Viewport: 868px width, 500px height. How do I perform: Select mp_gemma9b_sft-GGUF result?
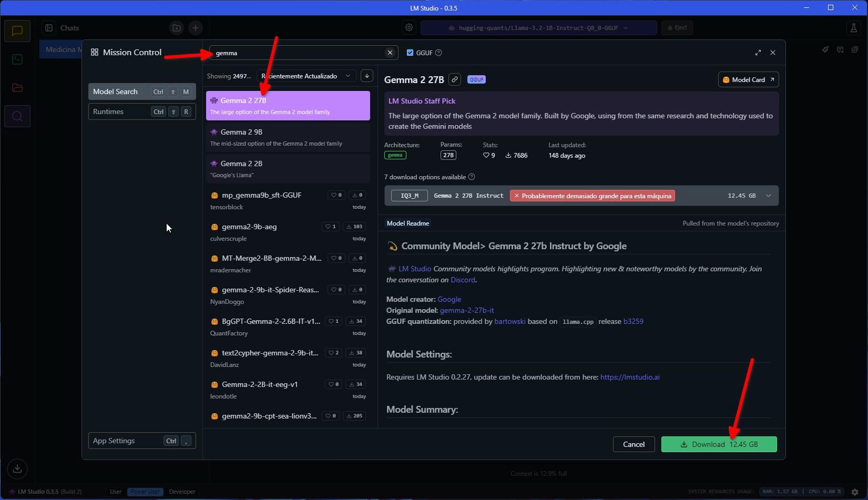pos(288,200)
